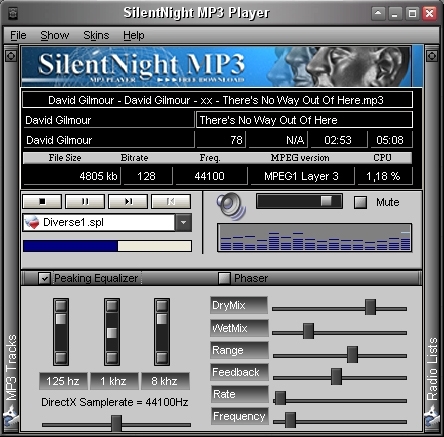Image resolution: width=444 pixels, height=437 pixels.
Task: Click the Range label button
Action: click(239, 350)
